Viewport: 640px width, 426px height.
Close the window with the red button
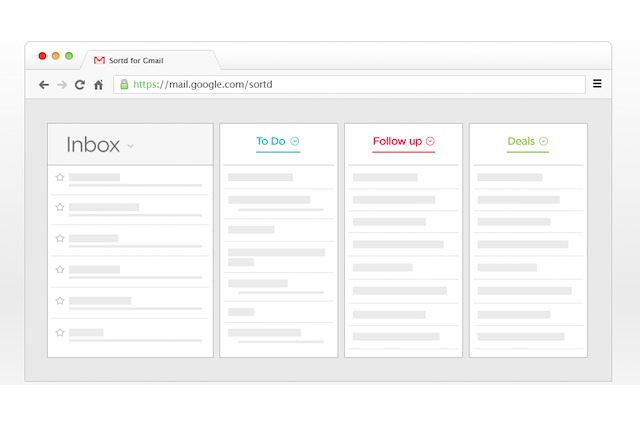pyautogui.click(x=42, y=56)
